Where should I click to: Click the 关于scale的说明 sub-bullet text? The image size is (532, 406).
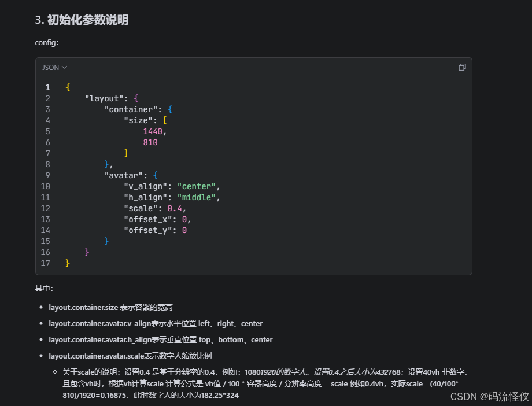point(265,383)
